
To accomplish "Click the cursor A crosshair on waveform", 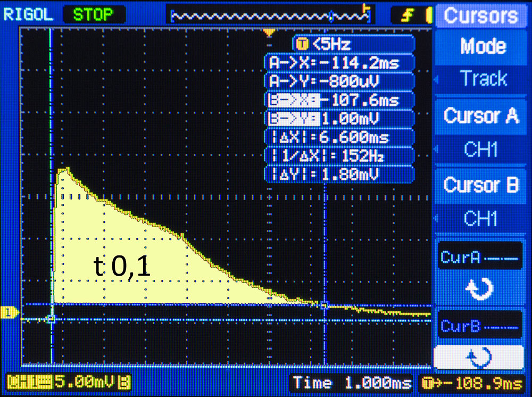I will pyautogui.click(x=51, y=319).
